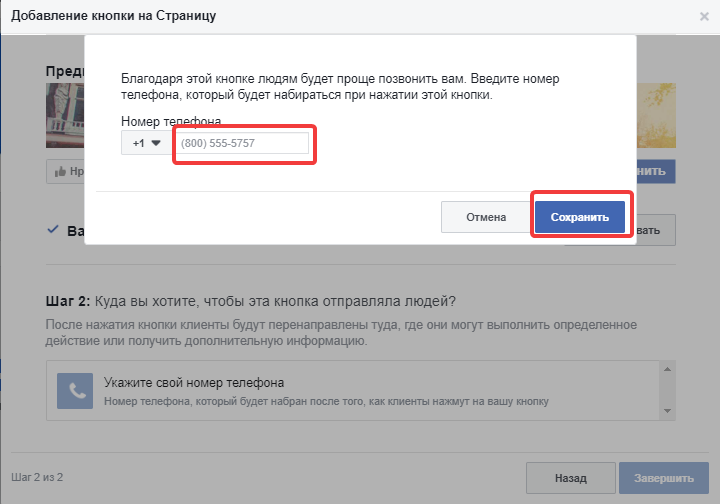Viewport: 720px width, 504px height.
Task: Click the Сохранить button
Action: coord(579,217)
